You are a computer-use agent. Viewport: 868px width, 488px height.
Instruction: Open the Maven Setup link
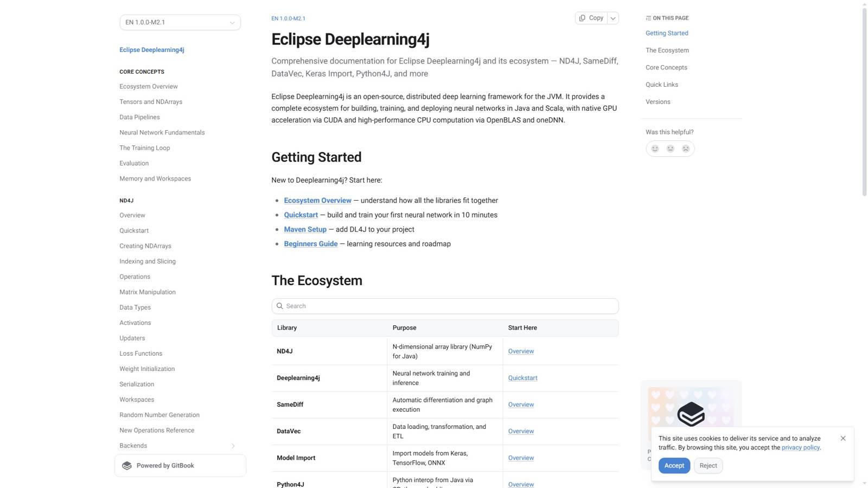coord(305,229)
